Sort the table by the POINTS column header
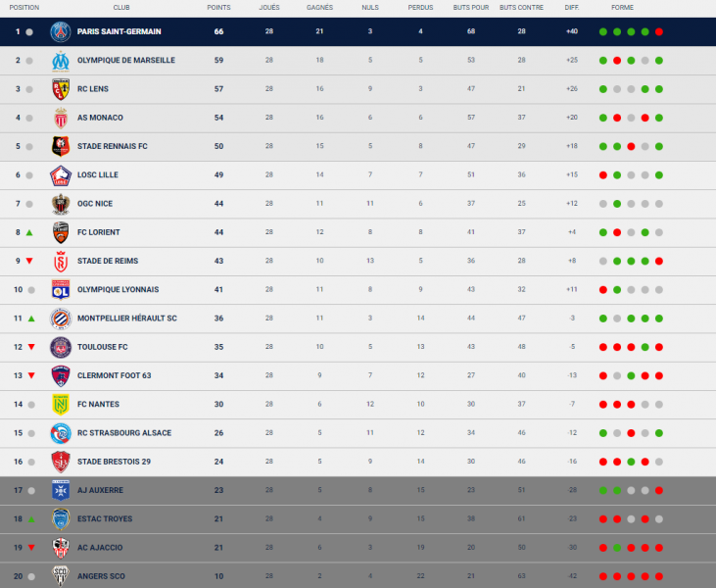716x588 pixels. point(218,7)
